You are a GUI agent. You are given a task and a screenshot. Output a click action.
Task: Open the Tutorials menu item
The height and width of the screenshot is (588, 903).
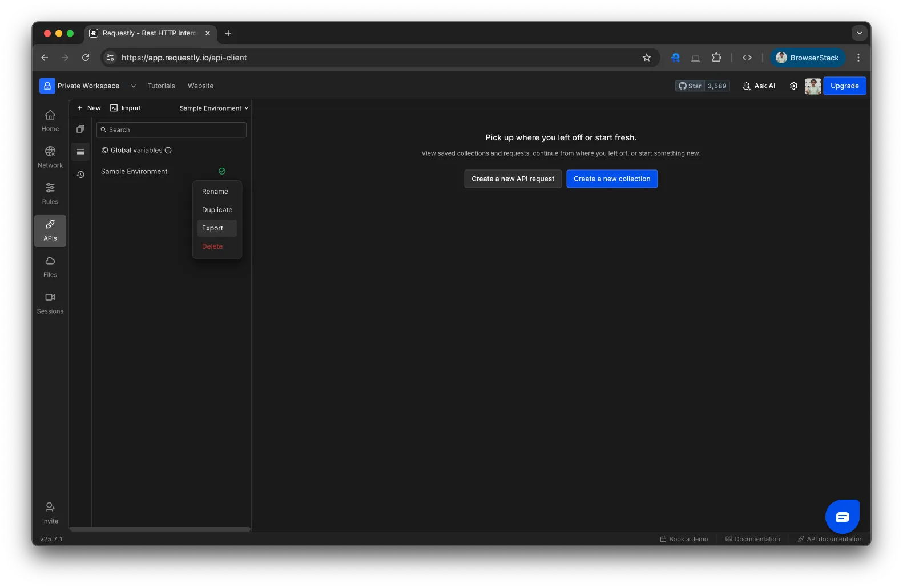[x=162, y=86]
